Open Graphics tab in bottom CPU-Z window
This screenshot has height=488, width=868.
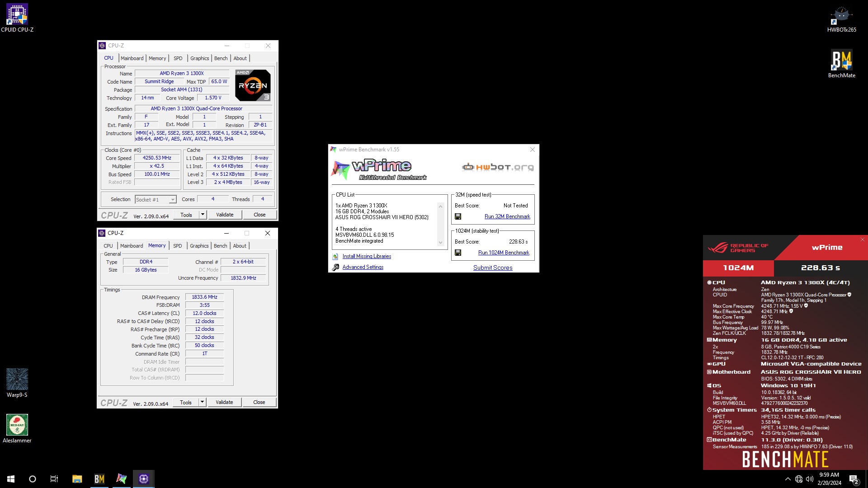pyautogui.click(x=199, y=246)
